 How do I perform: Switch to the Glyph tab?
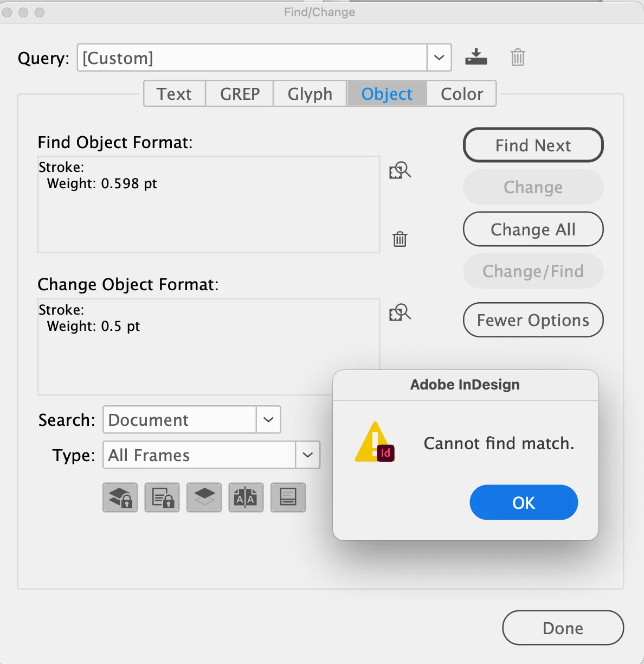310,94
